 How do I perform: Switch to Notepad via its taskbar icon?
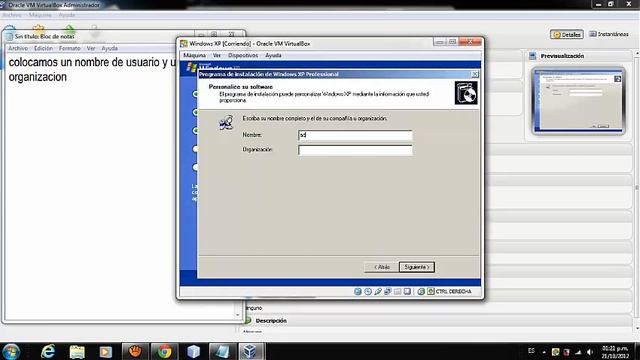point(222,351)
